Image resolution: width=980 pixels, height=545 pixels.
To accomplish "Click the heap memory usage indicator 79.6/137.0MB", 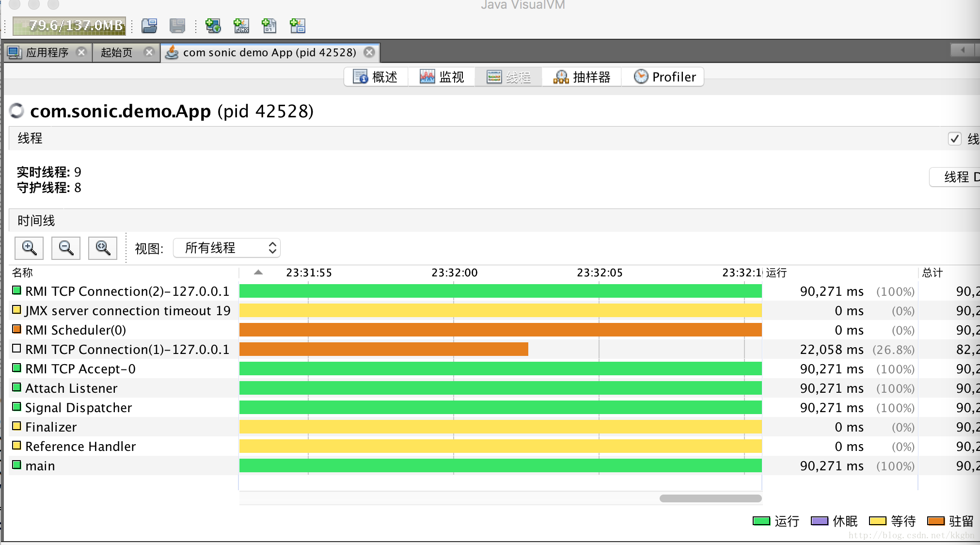I will click(69, 26).
